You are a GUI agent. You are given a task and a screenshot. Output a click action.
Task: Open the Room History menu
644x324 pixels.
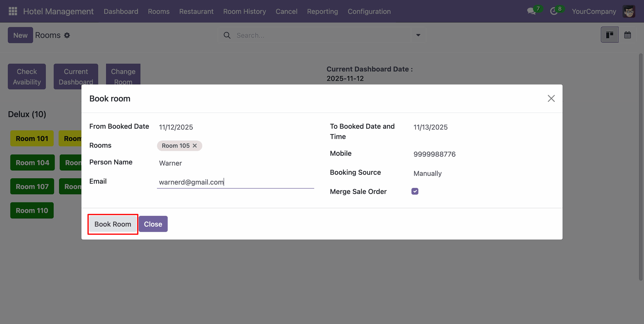[245, 11]
